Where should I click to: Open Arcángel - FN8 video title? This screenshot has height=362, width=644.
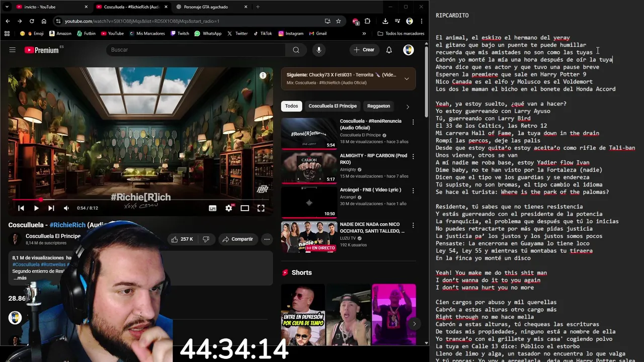click(371, 190)
